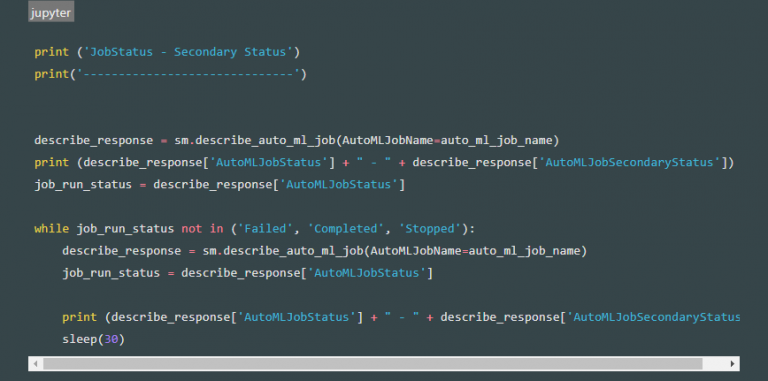768x381 pixels.
Task: Click the 'JobStatus - Secondary Status' string
Action: point(188,52)
